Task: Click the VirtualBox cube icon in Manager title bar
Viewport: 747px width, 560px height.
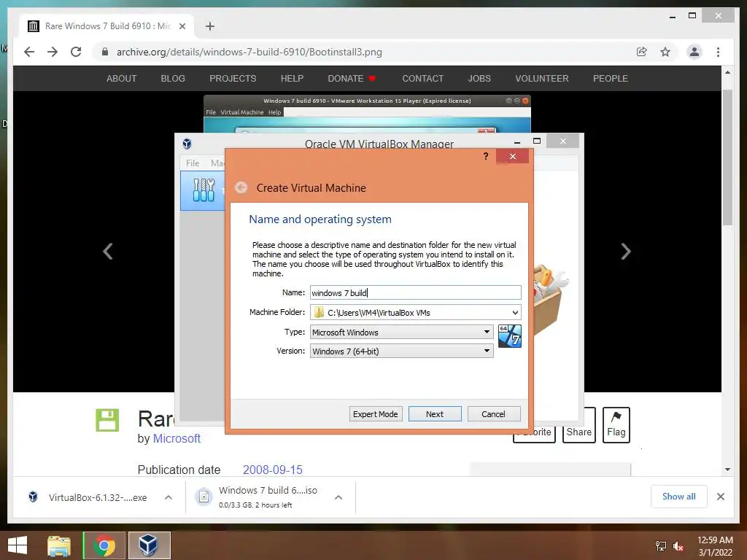Action: [x=187, y=144]
